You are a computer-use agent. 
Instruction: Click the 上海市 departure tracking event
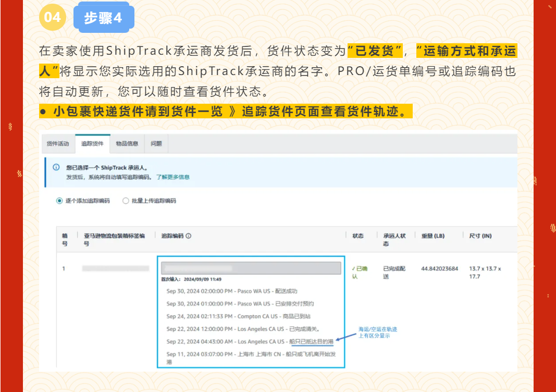click(x=251, y=358)
